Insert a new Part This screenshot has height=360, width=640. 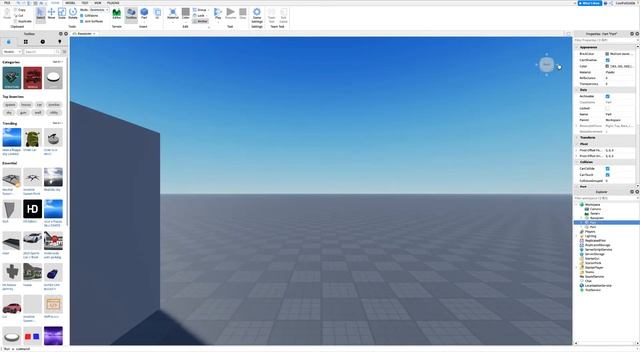pyautogui.click(x=144, y=13)
